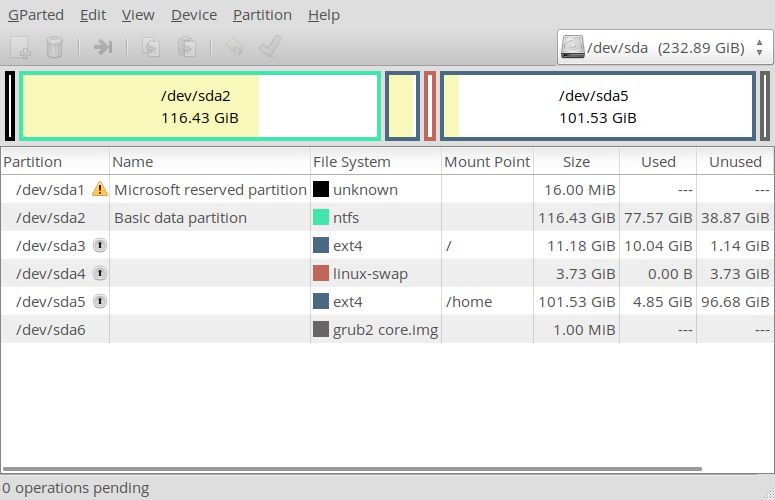Click the Copy partition toolbar icon
The image size is (775, 500).
(151, 47)
